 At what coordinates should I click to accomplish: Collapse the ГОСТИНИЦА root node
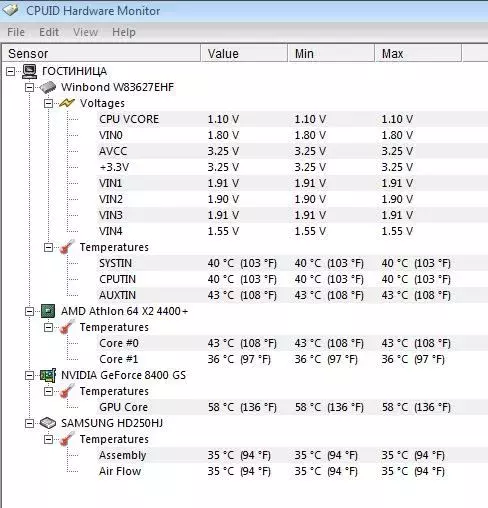click(x=11, y=71)
